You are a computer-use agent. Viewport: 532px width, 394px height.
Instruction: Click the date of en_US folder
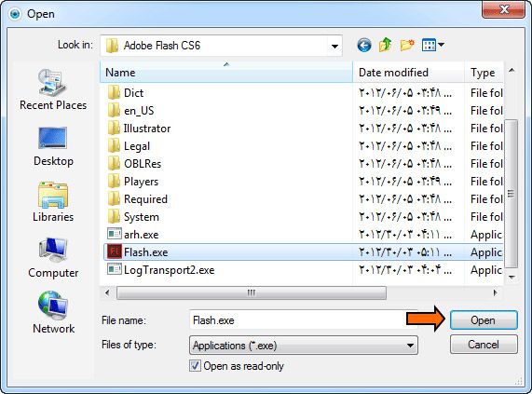pyautogui.click(x=405, y=111)
